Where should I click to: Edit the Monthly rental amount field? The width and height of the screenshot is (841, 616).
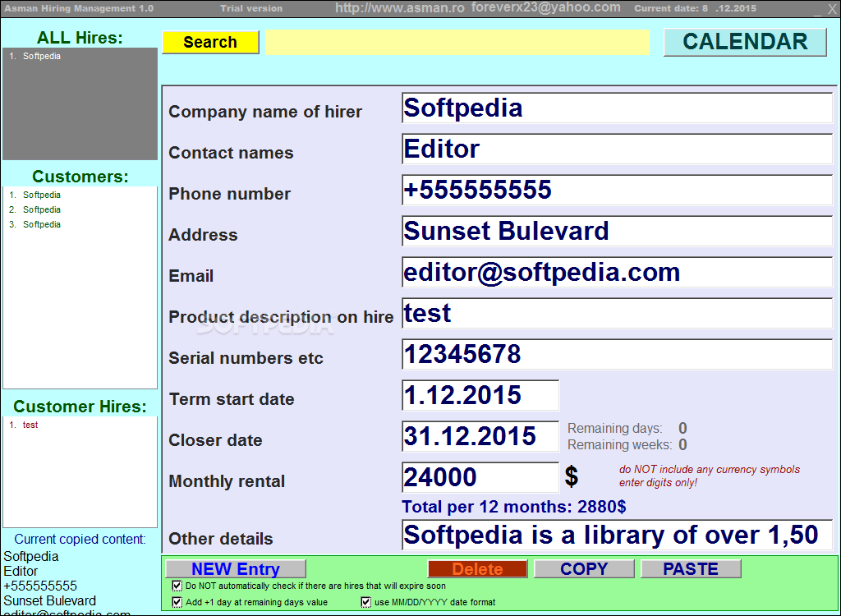[480, 477]
